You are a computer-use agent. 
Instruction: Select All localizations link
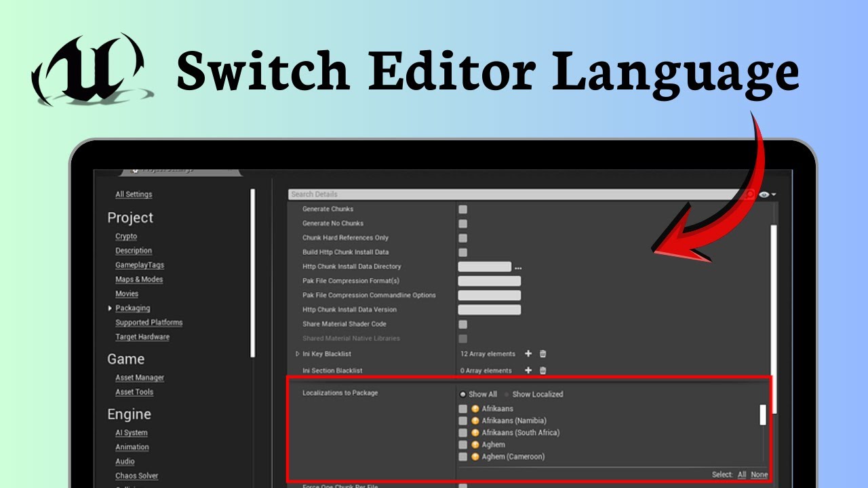(x=742, y=474)
